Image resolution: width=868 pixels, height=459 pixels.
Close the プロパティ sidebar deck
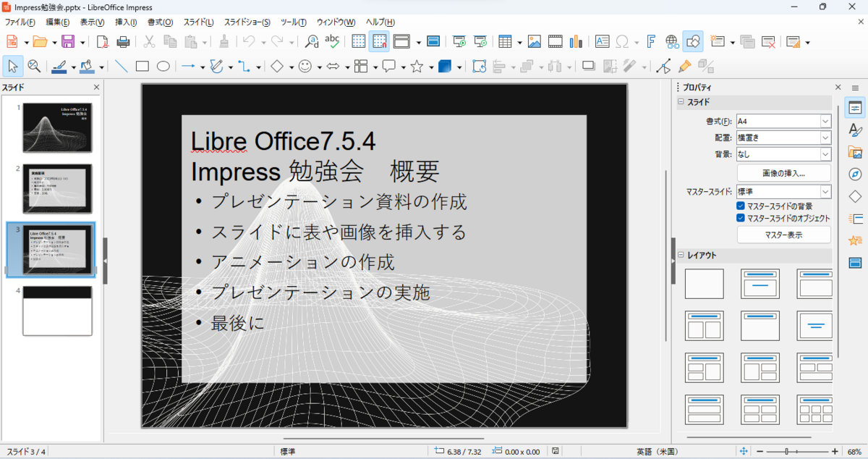tap(838, 87)
